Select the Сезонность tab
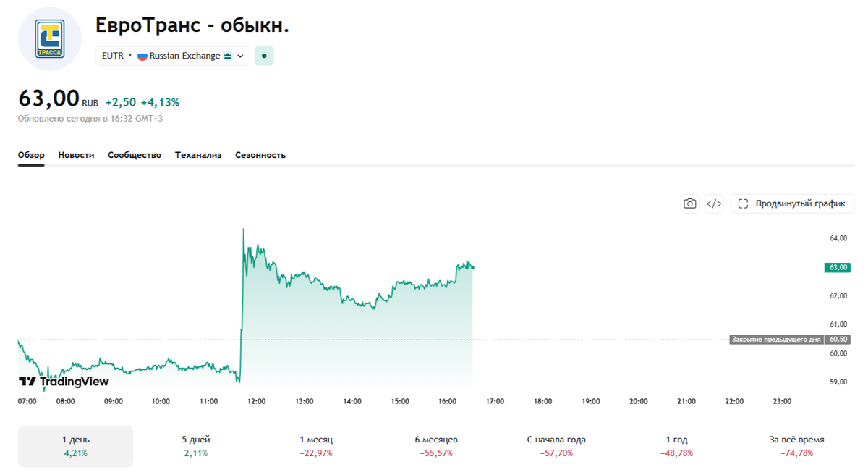This screenshot has width=868, height=475. point(260,155)
